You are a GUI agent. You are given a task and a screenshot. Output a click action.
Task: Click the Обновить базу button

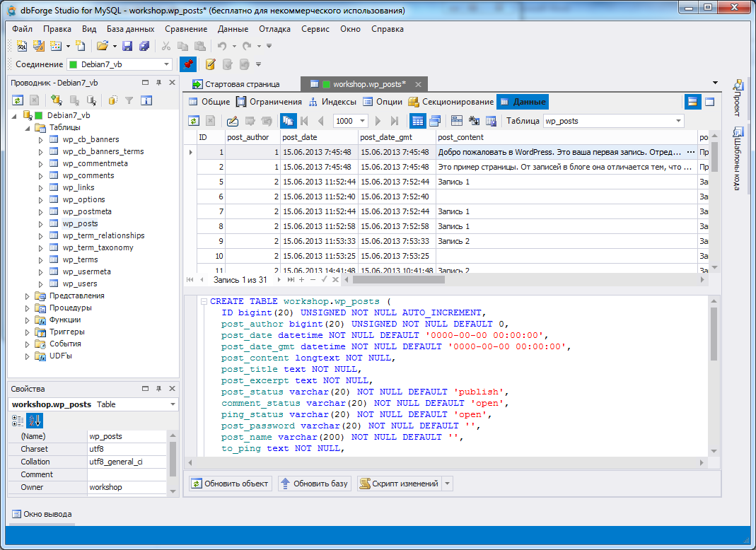tap(315, 484)
